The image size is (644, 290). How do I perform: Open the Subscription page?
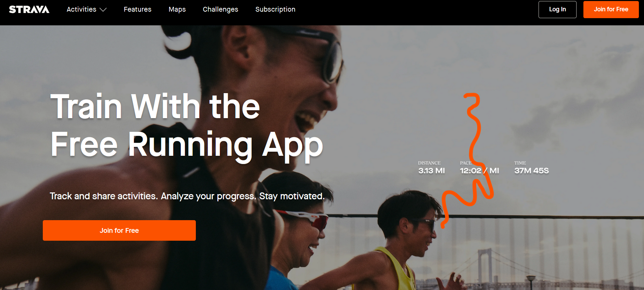275,9
